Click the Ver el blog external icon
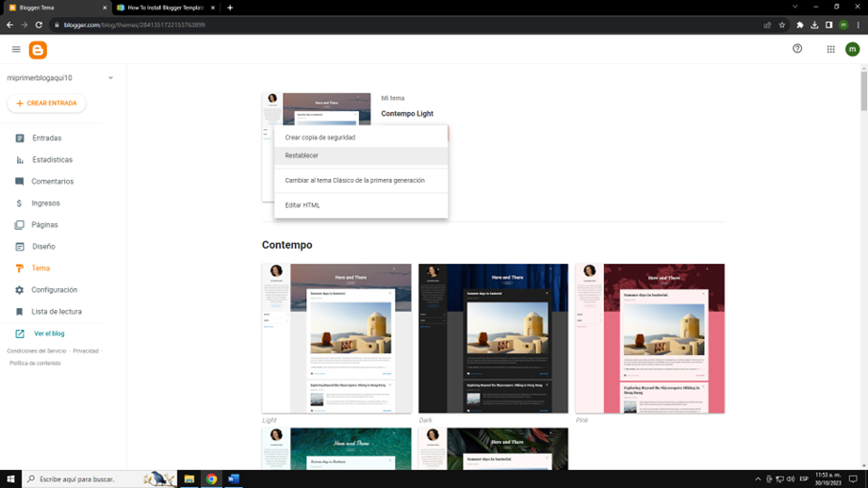The height and width of the screenshot is (488, 868). 20,333
